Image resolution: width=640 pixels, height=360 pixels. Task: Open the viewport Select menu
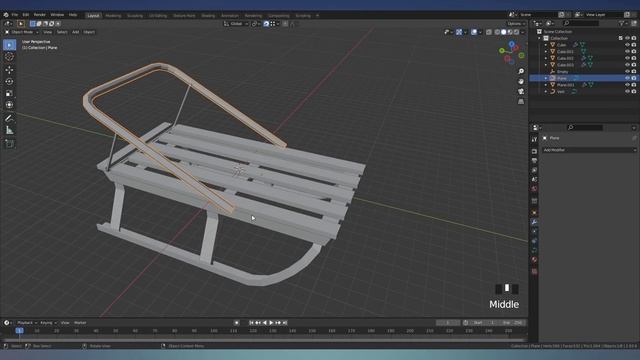coord(62,32)
